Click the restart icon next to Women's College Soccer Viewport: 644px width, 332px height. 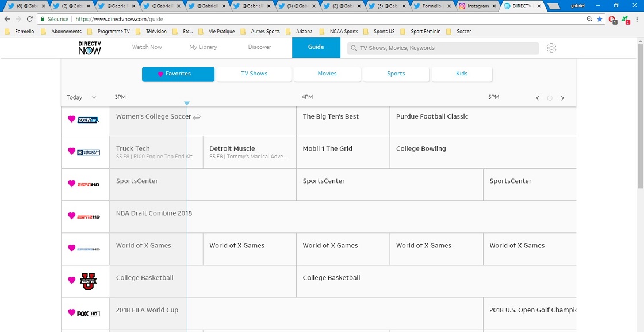coord(197,117)
